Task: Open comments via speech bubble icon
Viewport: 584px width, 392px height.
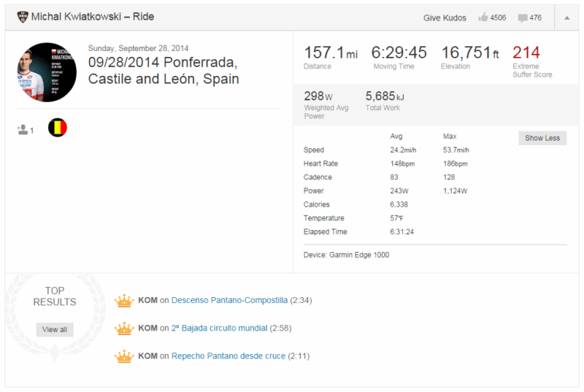Action: tap(522, 17)
